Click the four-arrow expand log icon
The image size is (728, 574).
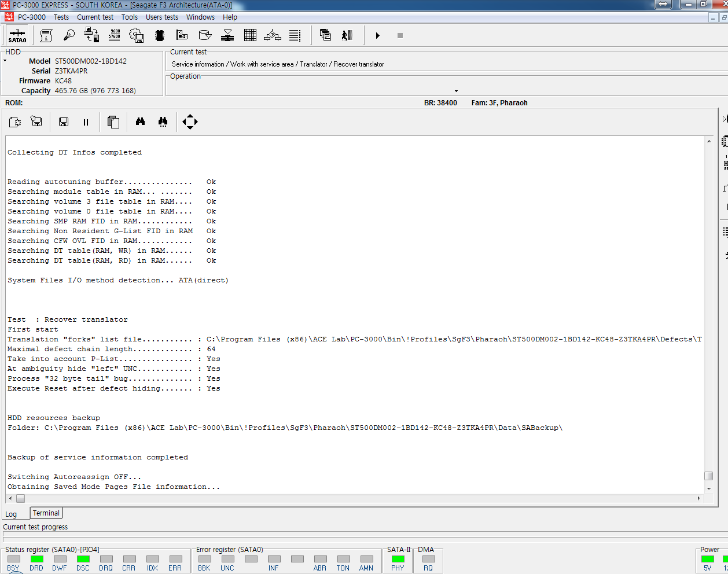pos(190,122)
